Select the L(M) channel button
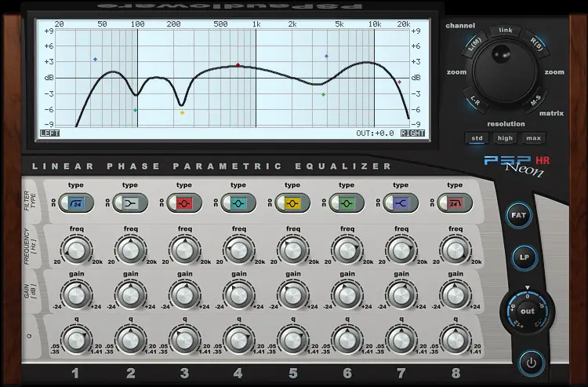This screenshot has width=588, height=387. [x=474, y=43]
